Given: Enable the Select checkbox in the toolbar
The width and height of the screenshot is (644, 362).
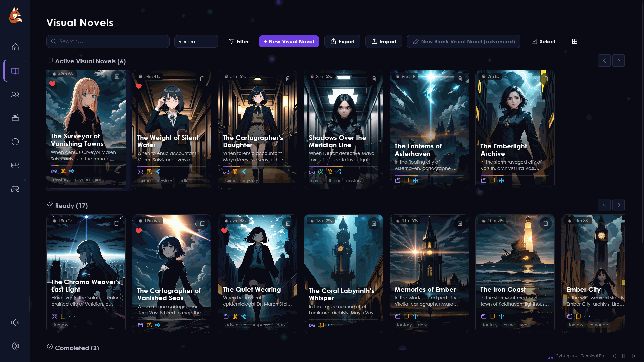Looking at the screenshot, I should point(534,41).
